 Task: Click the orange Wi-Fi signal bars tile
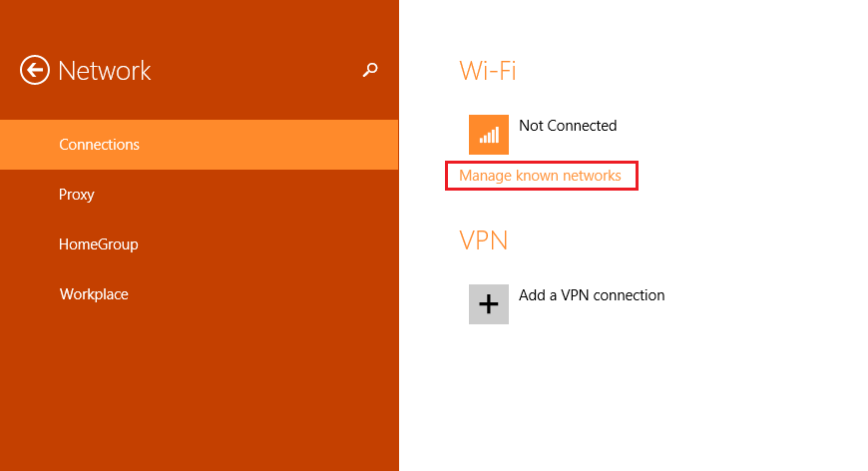488,135
